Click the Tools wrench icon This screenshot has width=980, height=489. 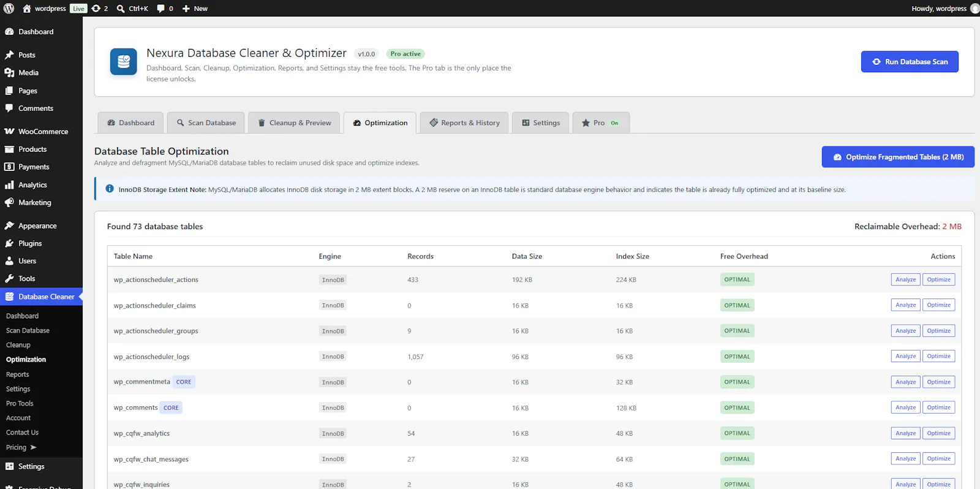[9, 278]
